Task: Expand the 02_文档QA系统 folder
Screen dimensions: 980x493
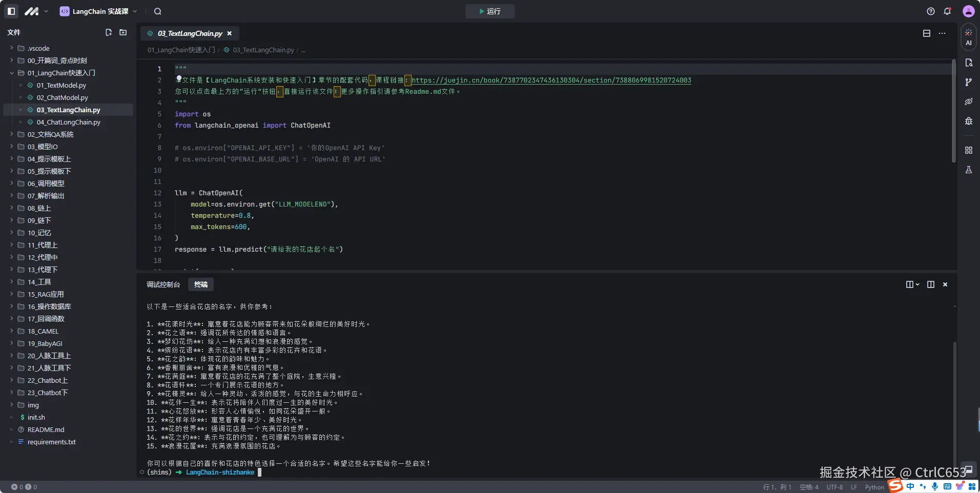Action: (50, 134)
